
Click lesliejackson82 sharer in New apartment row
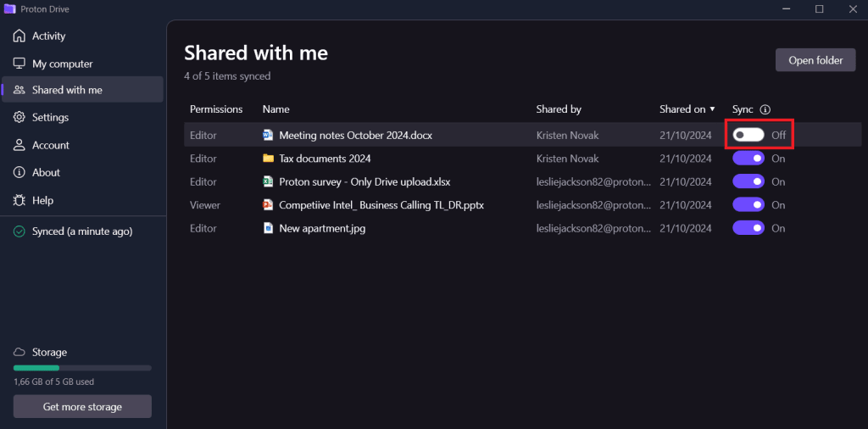coord(593,228)
